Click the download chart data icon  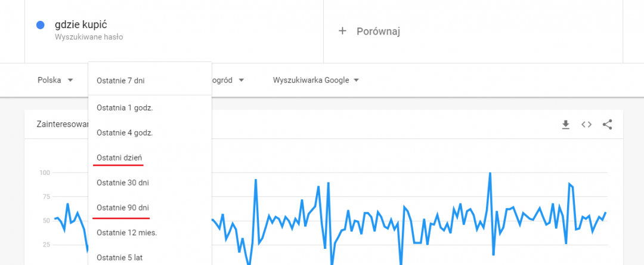point(566,125)
